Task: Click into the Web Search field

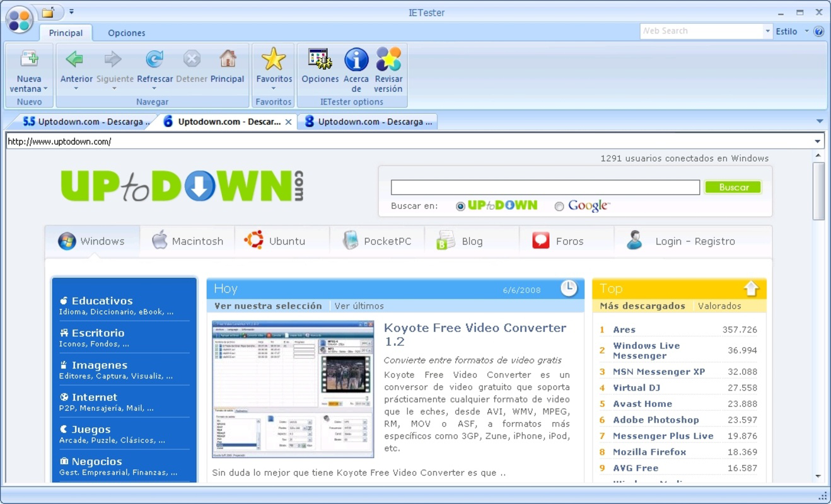Action: 701,31
